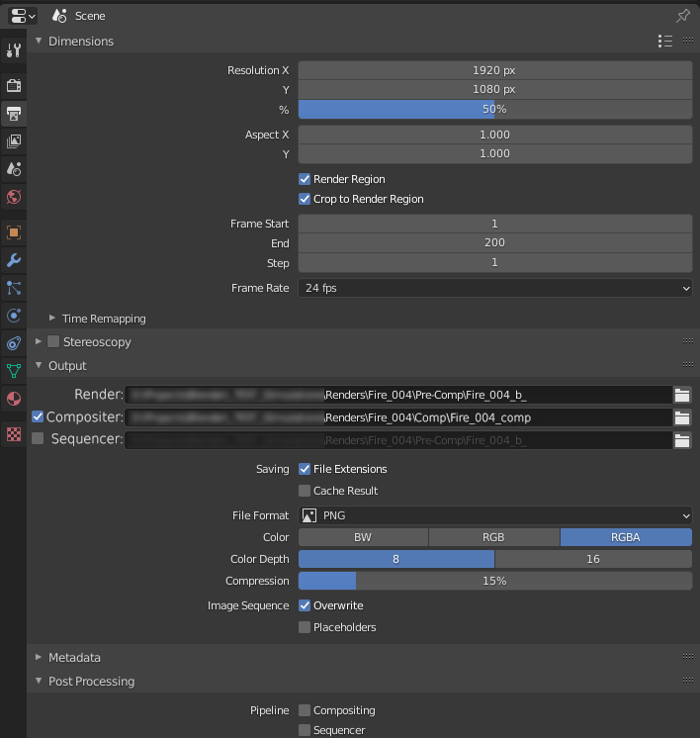Click the frame Step field
The image size is (700, 738).
click(x=495, y=262)
